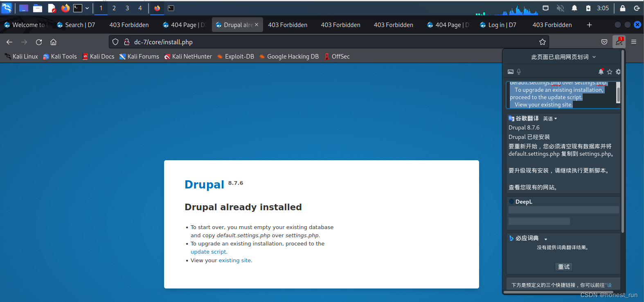Open a new browser tab
Screen dimensions: 644x302
coord(589,25)
